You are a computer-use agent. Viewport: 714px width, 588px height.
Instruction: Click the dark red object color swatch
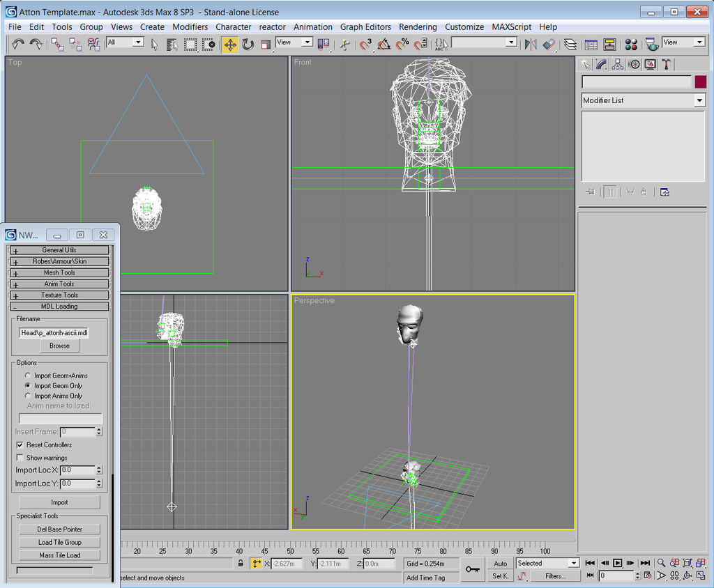pyautogui.click(x=700, y=82)
